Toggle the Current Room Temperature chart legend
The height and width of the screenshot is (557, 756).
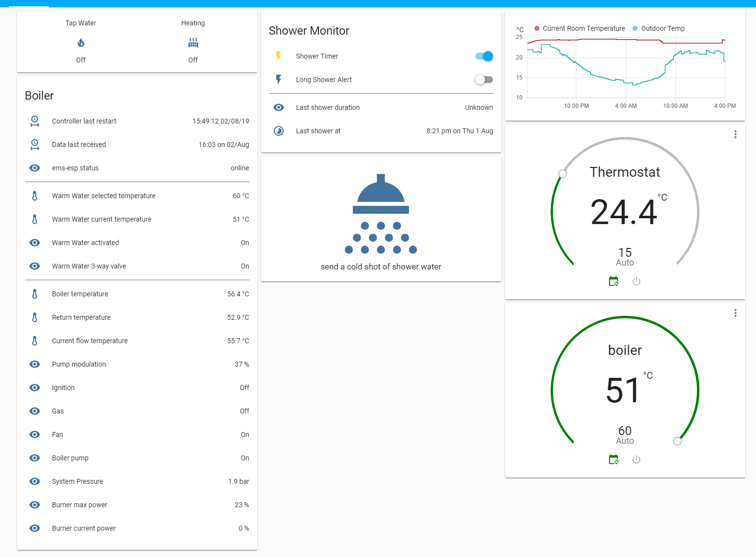[579, 28]
